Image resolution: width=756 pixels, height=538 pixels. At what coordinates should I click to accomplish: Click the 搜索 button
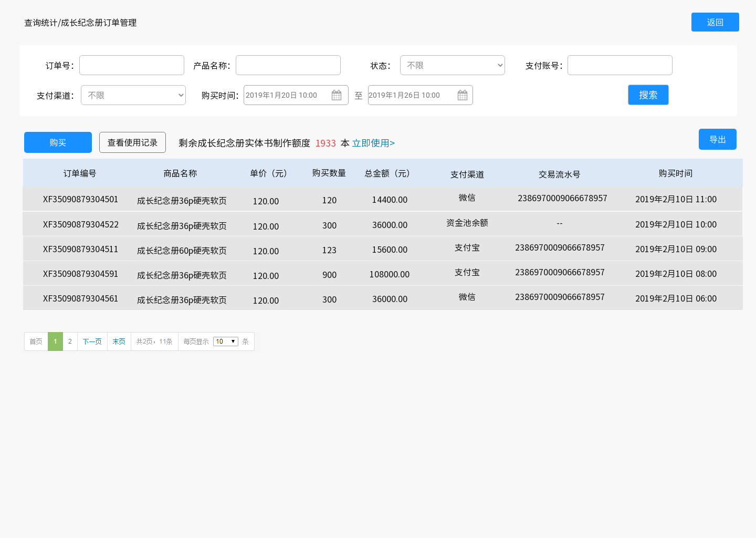[x=648, y=95]
